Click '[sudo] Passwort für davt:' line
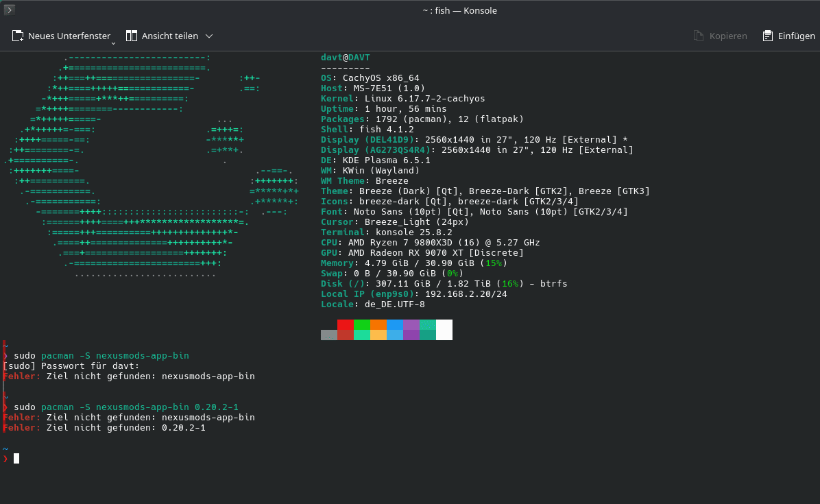This screenshot has height=504, width=820. click(x=71, y=366)
